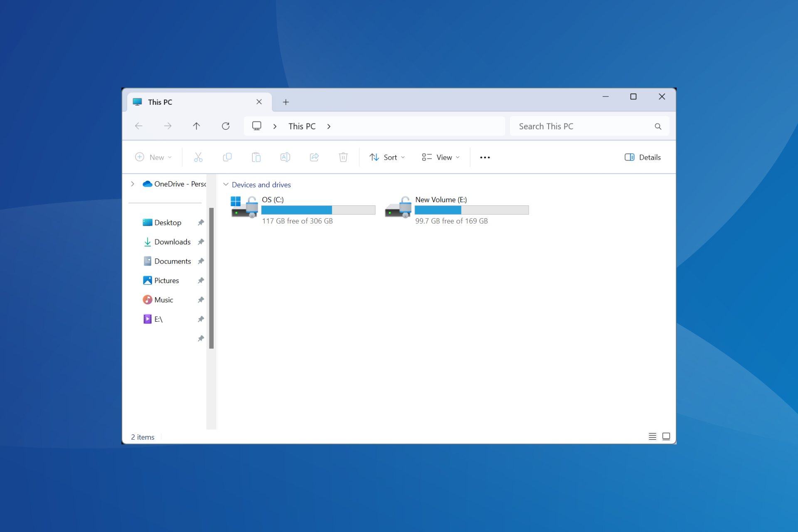Add a new tab with plus button

[x=286, y=102]
